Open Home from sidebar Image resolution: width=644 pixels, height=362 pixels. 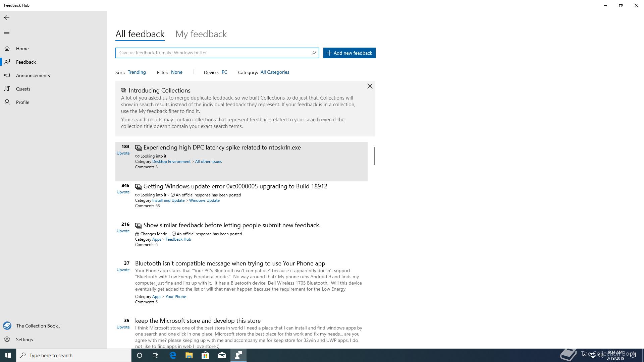(x=22, y=49)
